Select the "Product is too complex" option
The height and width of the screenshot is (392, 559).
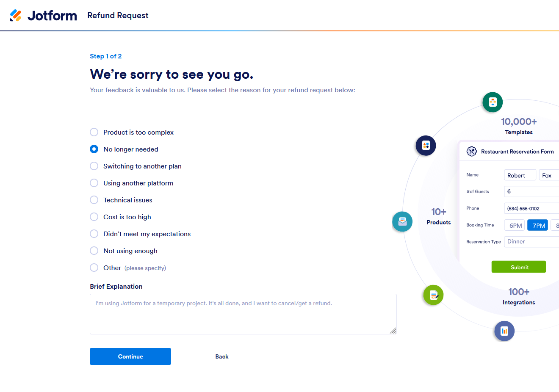click(94, 133)
